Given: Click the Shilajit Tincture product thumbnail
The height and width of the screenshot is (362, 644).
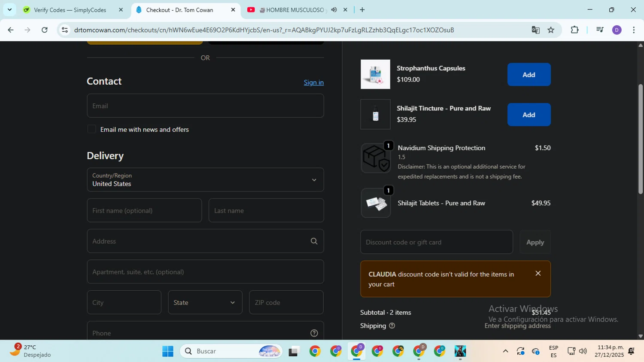Looking at the screenshot, I should (x=375, y=114).
